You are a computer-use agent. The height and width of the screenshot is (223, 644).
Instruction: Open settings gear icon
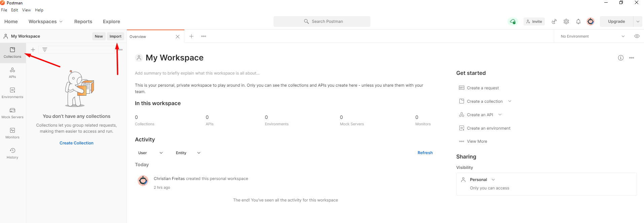click(x=566, y=21)
